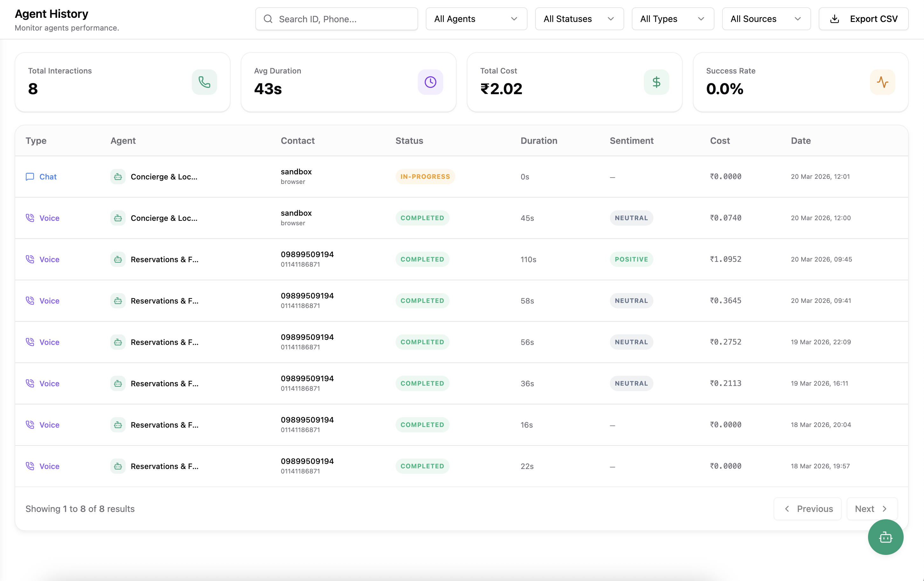924x581 pixels.
Task: Click the clock icon on Avg Duration card
Action: pos(430,82)
